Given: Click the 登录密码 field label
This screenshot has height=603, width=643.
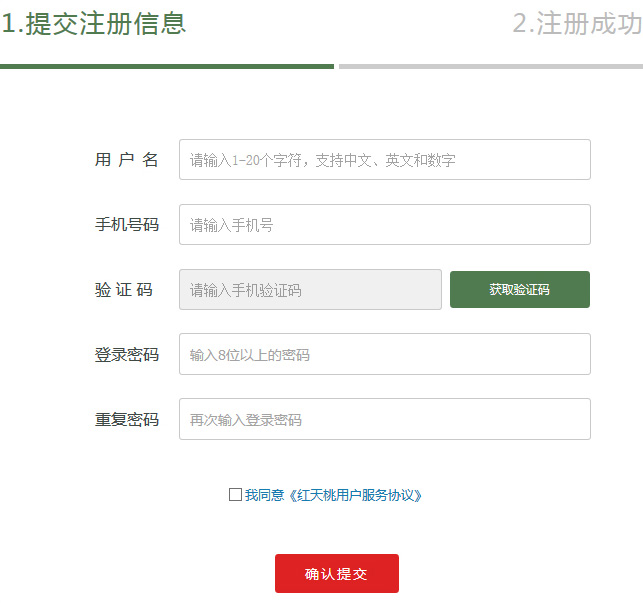Looking at the screenshot, I should point(126,355).
